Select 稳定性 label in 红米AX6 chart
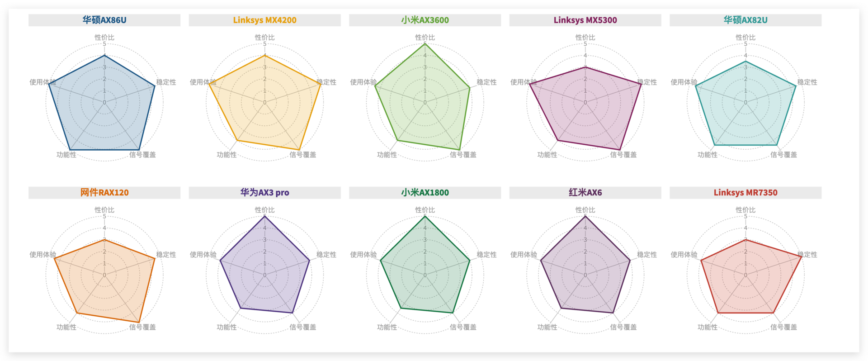Screen dimensions: 868x361 [647, 255]
